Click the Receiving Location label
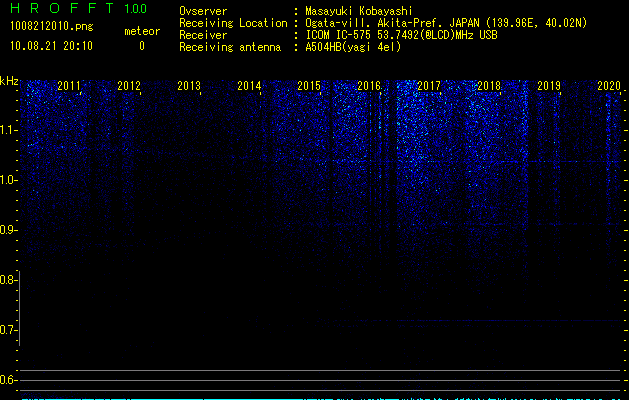 pos(233,23)
